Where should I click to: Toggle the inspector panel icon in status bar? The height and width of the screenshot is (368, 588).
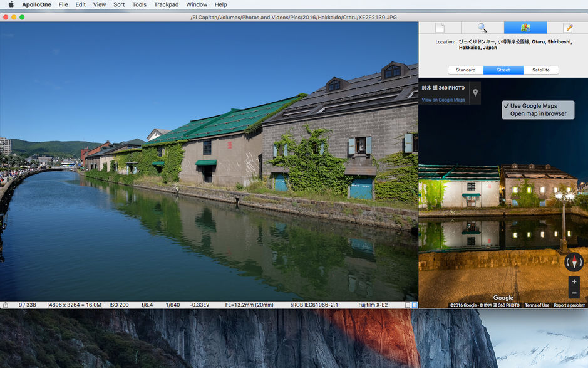414,305
